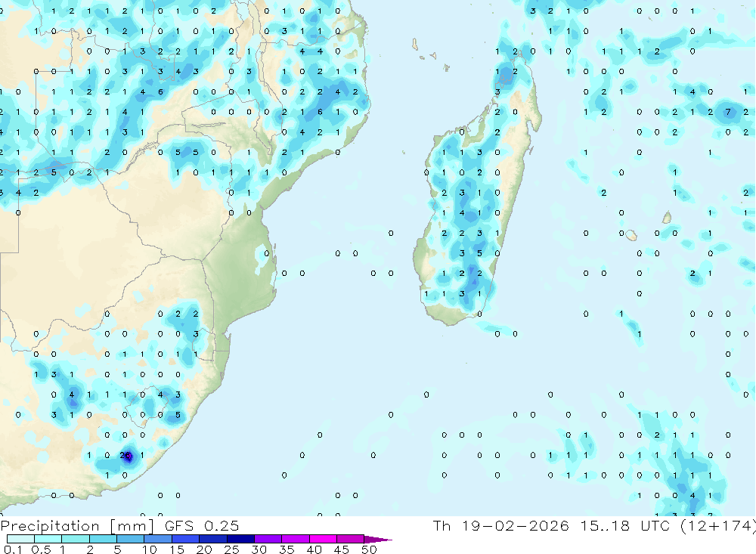Click the 'GFS 0.25' model label
The height and width of the screenshot is (554, 756).
pyautogui.click(x=202, y=525)
